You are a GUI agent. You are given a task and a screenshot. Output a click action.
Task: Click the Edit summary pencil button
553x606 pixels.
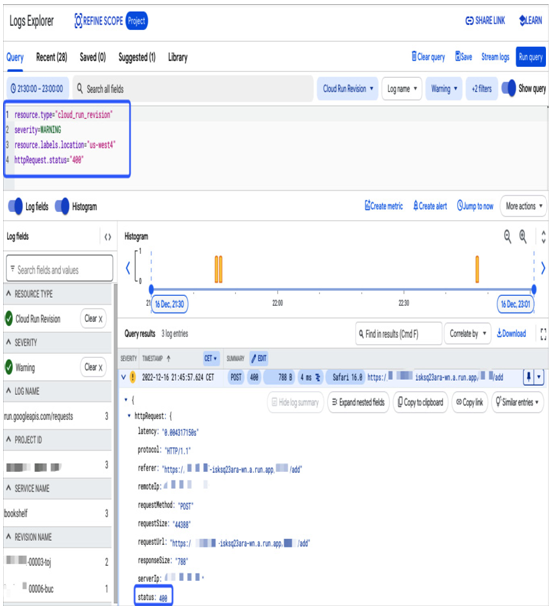pos(259,358)
